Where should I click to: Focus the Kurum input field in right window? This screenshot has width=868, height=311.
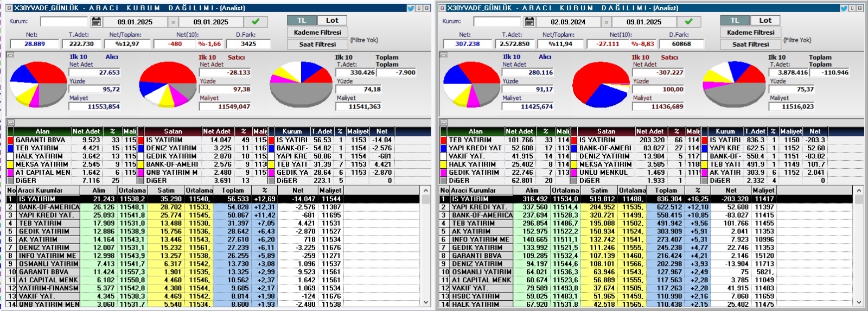click(x=496, y=22)
